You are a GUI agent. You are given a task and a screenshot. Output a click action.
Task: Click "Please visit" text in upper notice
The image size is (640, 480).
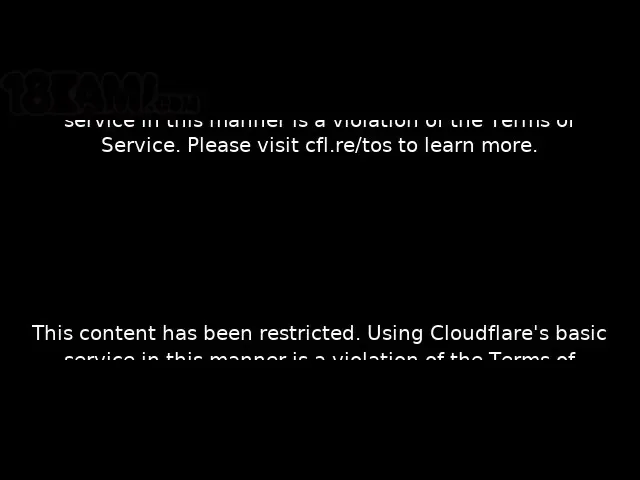point(243,145)
